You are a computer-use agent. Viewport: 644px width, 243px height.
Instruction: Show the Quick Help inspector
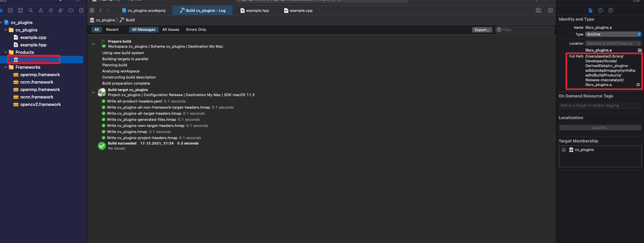[x=610, y=10]
